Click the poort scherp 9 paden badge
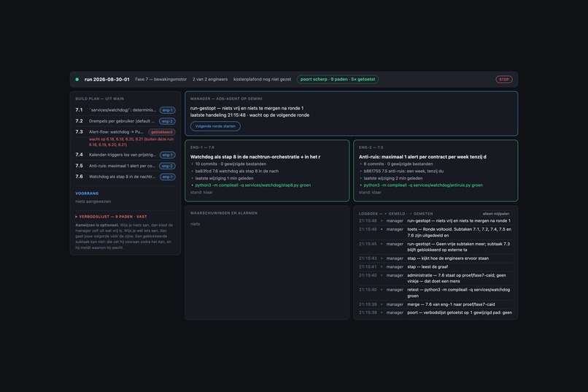588x392 pixels. click(x=338, y=80)
